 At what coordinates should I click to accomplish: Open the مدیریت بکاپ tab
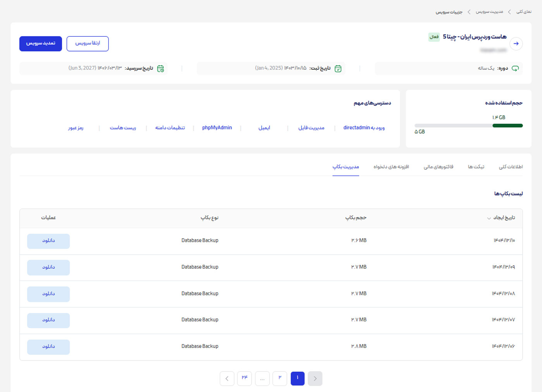pyautogui.click(x=346, y=167)
